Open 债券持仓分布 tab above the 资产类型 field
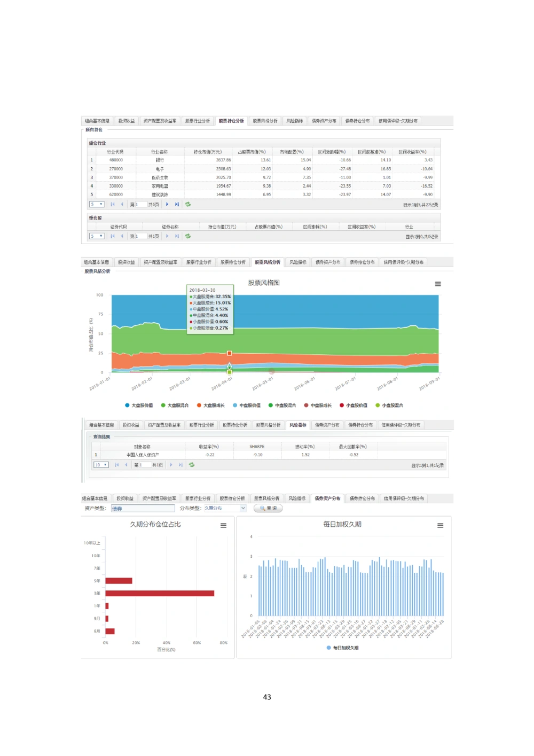Screen dimensions: 534x756 point(362,498)
